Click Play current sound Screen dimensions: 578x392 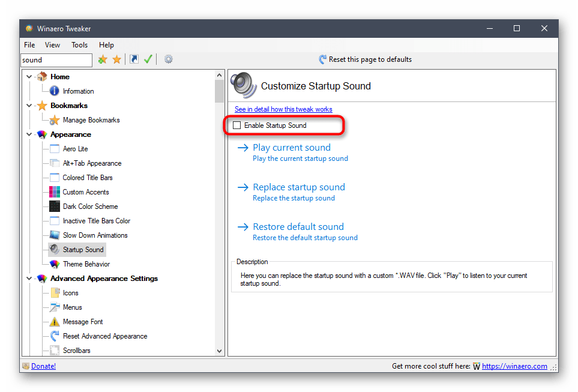point(292,148)
